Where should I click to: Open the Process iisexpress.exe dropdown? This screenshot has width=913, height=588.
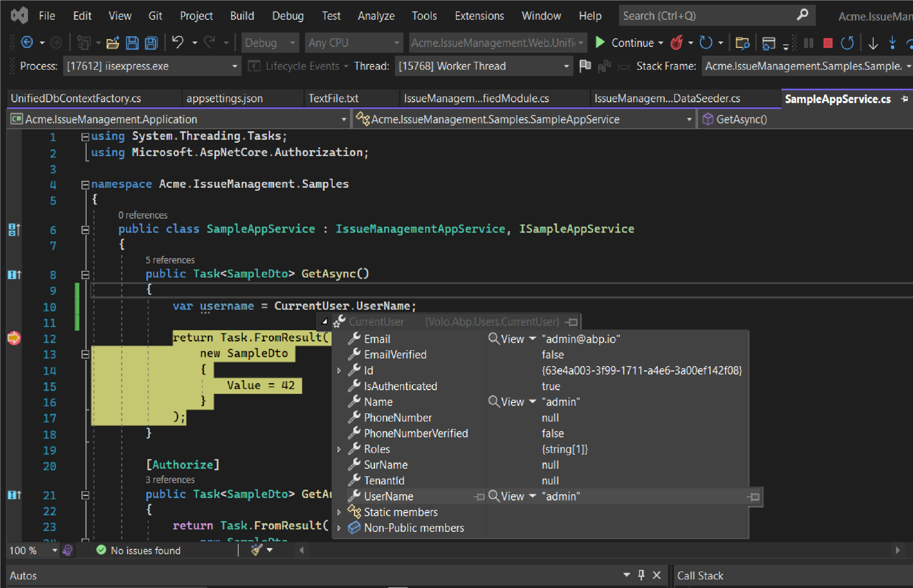(234, 66)
